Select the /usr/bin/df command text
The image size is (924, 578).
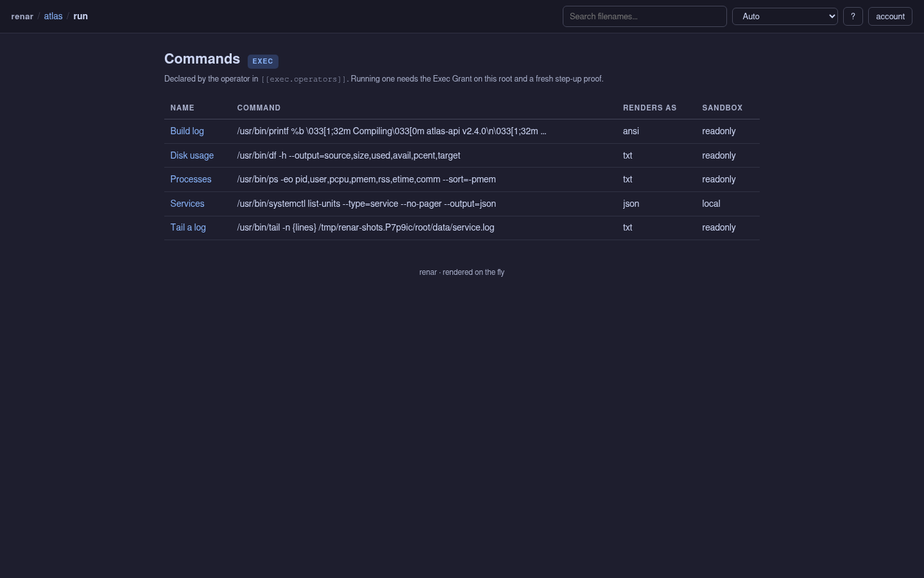[x=348, y=155]
